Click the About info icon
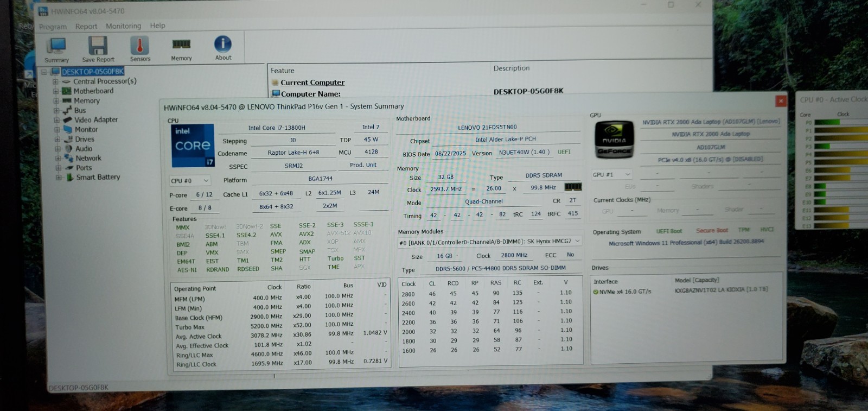The width and height of the screenshot is (868, 411). pyautogui.click(x=223, y=44)
